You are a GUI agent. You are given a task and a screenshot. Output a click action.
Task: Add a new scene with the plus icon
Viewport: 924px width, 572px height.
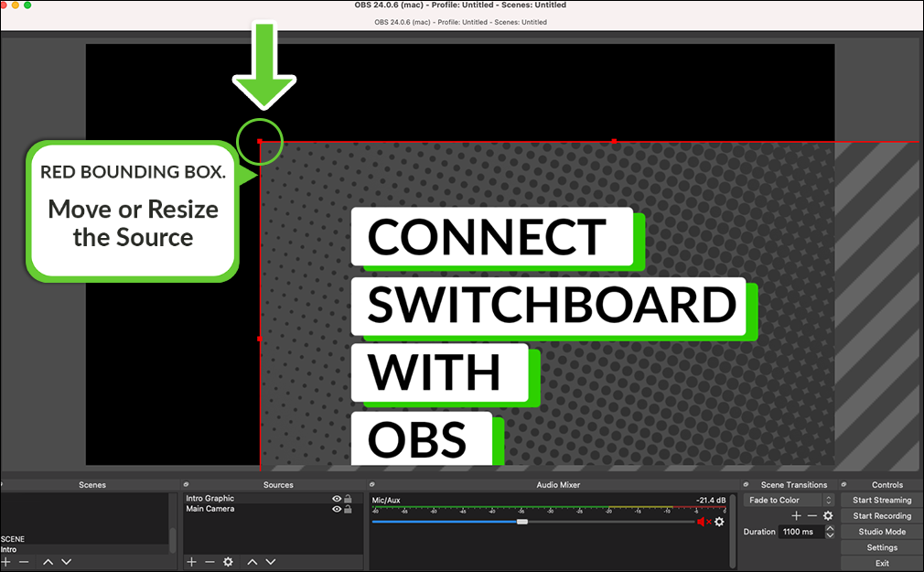(x=5, y=562)
